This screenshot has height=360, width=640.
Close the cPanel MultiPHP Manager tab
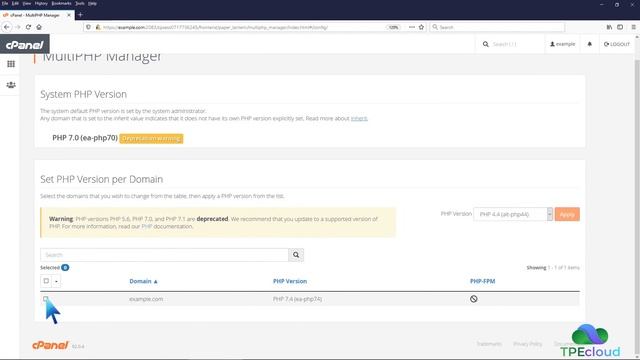point(69,15)
